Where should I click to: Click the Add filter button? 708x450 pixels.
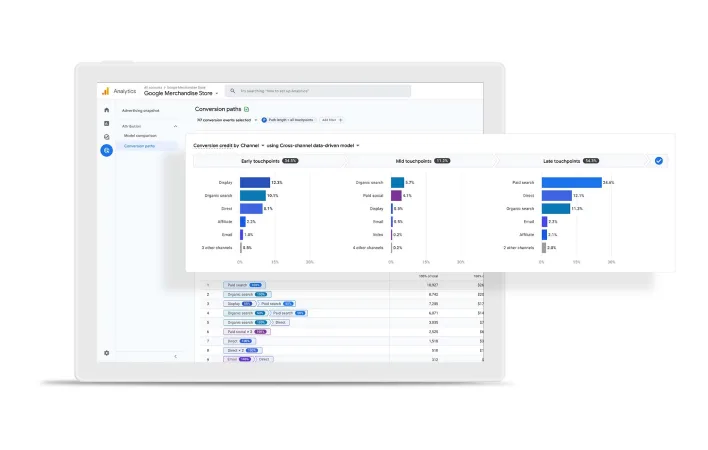(x=332, y=120)
